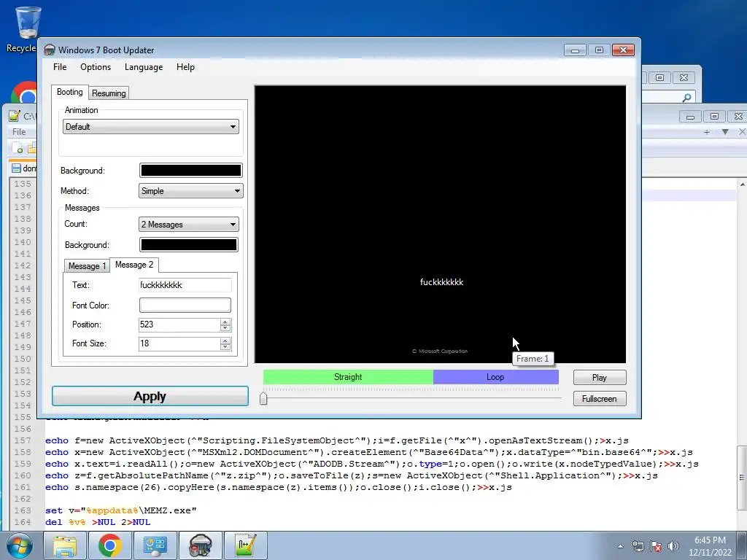Open the Font Color swatch
Image resolution: width=747 pixels, height=560 pixels.
(x=185, y=306)
